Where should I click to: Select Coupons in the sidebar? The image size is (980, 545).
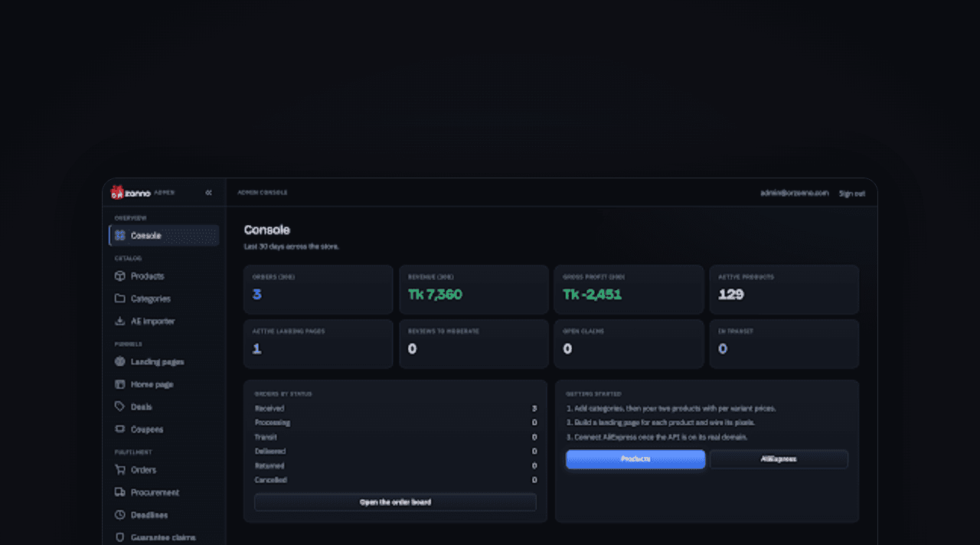pos(164,429)
